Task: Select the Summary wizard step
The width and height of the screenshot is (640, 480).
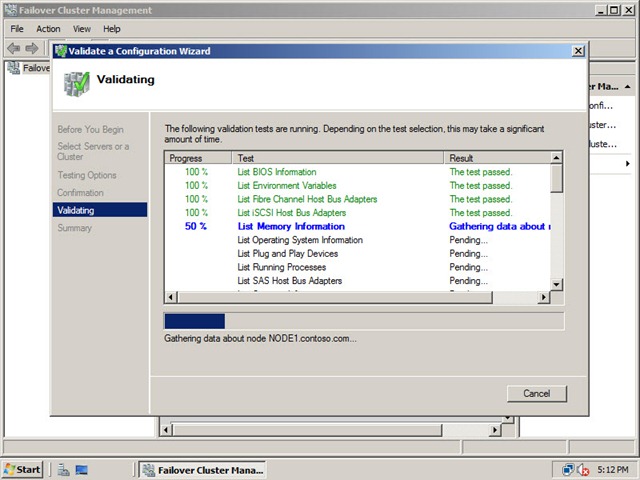Action: coord(74,228)
